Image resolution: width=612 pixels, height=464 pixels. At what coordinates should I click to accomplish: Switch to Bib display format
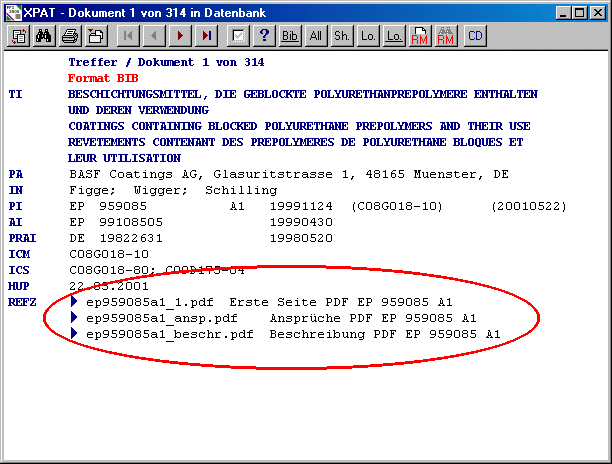(290, 36)
